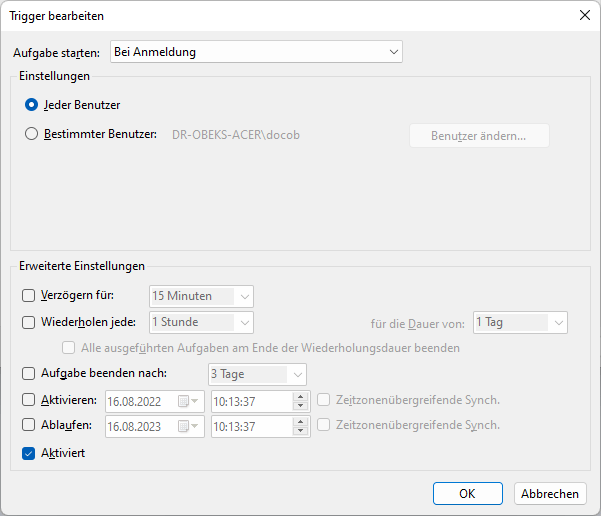This screenshot has height=516, width=601.
Task: Enable the 'Aktivieren' checkbox
Action: [x=28, y=400]
